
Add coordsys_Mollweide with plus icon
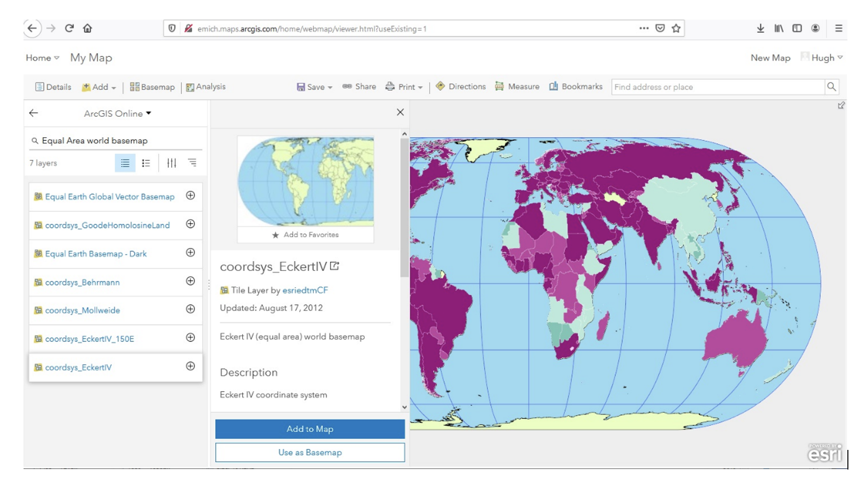click(191, 309)
